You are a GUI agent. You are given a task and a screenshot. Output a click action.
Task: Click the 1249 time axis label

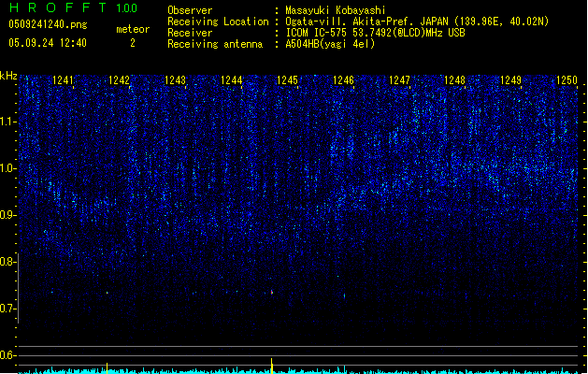click(510, 80)
